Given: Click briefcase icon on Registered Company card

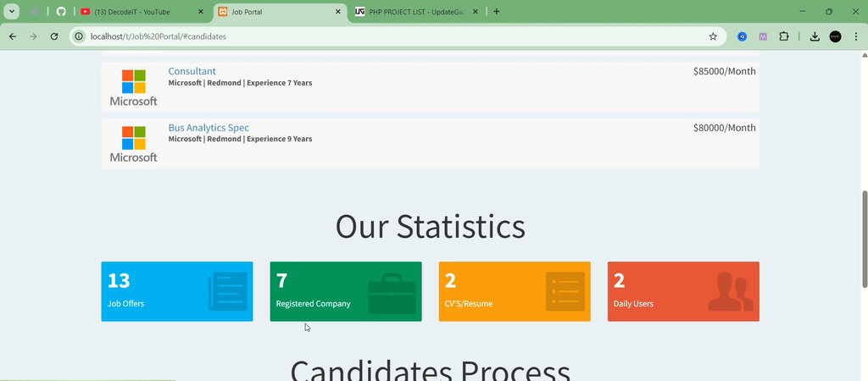Looking at the screenshot, I should click(x=392, y=294).
